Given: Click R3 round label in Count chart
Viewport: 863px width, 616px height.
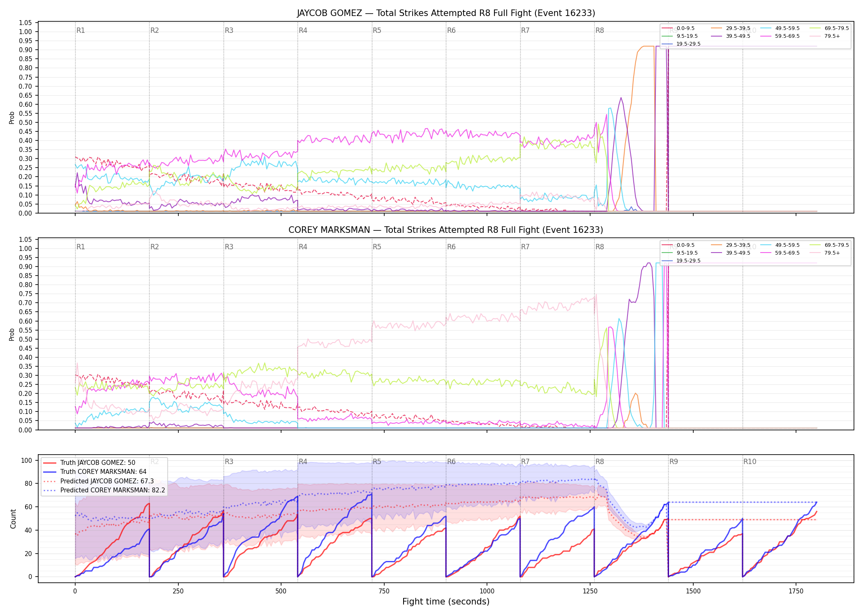Looking at the screenshot, I should point(229,462).
